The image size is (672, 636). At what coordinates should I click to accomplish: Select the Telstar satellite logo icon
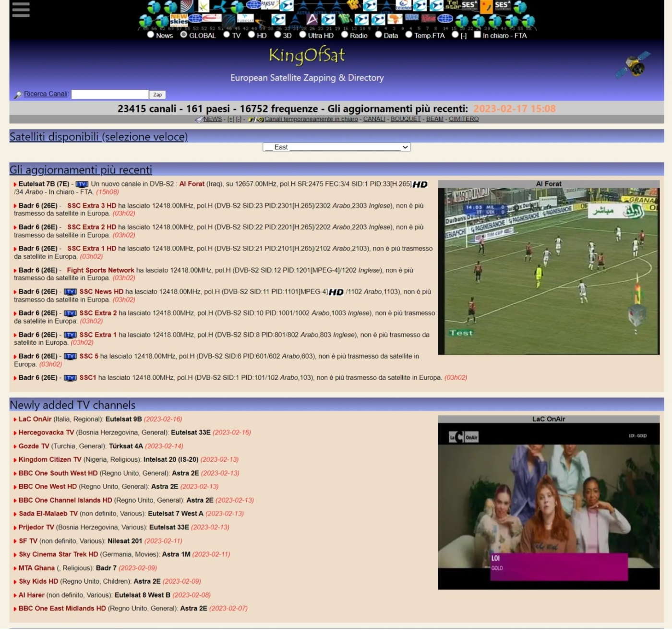tap(453, 5)
